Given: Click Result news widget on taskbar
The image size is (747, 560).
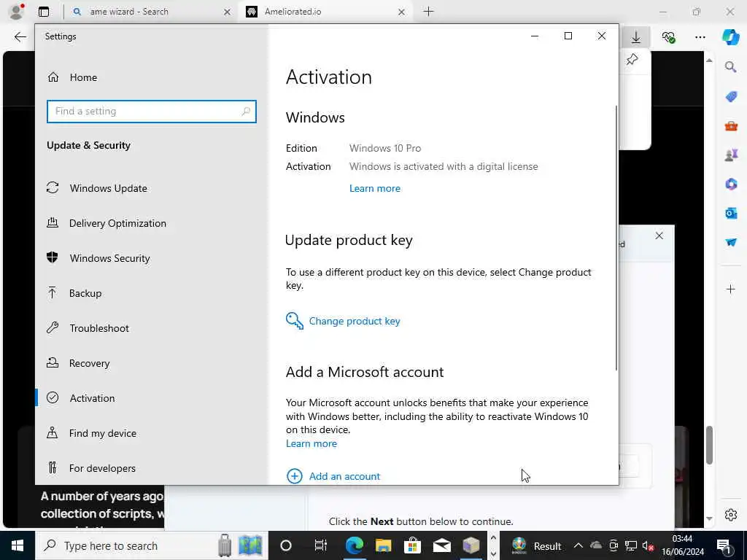Looking at the screenshot, I should click(x=536, y=545).
